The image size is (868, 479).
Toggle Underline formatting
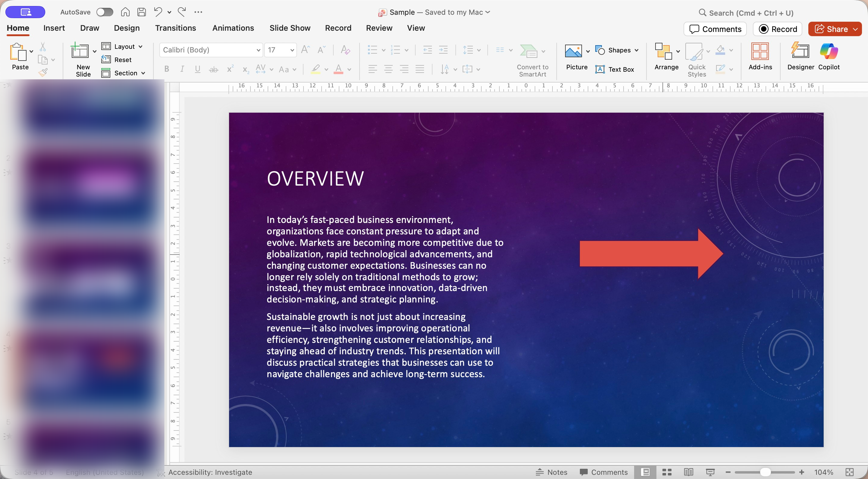coord(198,69)
